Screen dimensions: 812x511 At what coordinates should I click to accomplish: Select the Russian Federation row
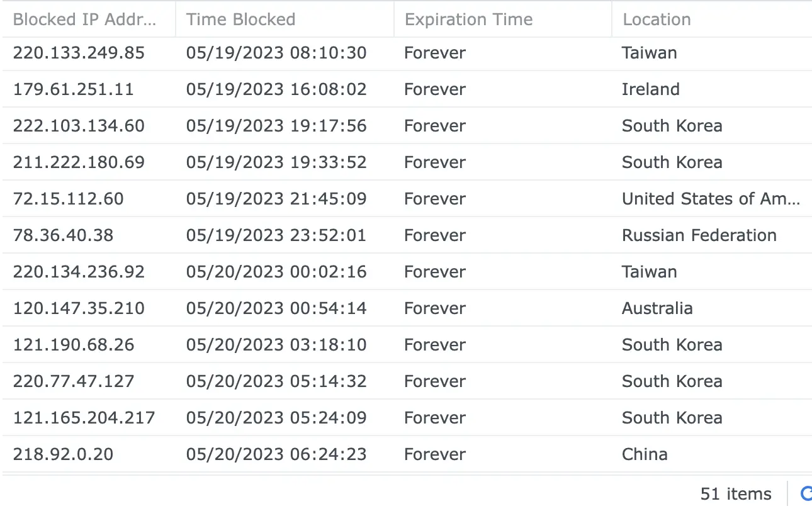(x=699, y=235)
